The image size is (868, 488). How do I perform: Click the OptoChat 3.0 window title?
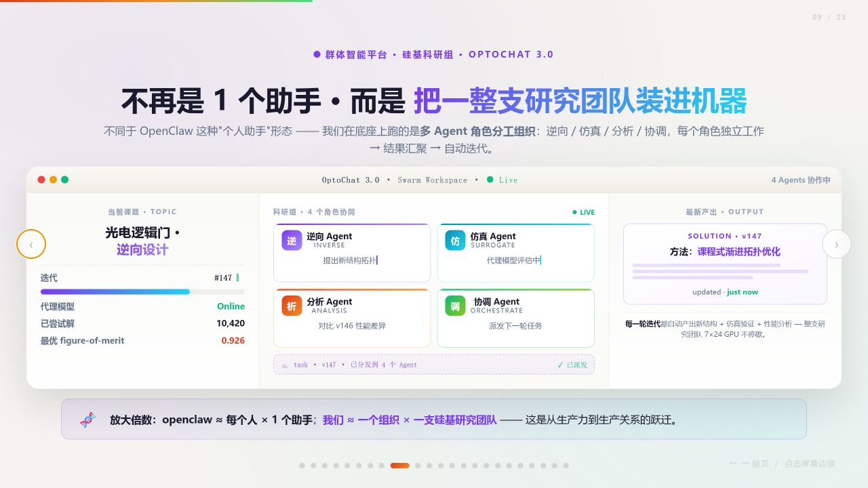pos(351,180)
